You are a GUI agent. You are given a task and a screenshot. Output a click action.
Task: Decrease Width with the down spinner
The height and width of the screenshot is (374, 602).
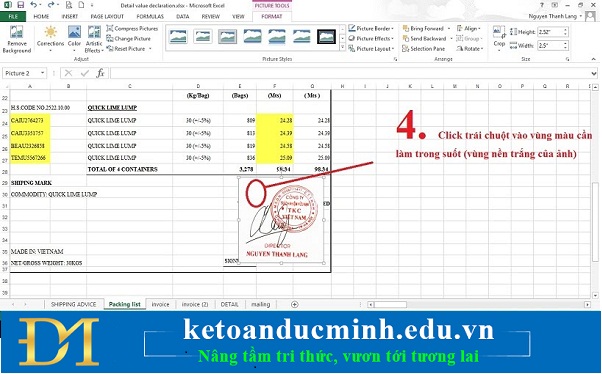[x=566, y=48]
